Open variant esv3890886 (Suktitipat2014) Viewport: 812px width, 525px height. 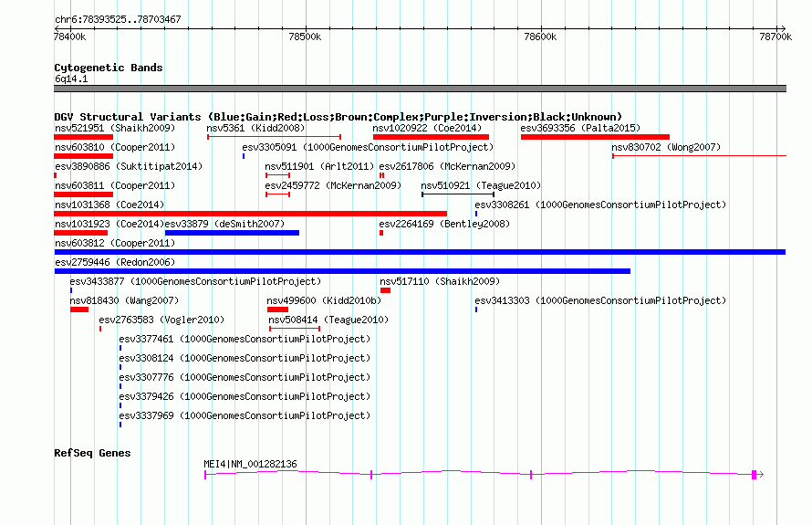tap(129, 166)
